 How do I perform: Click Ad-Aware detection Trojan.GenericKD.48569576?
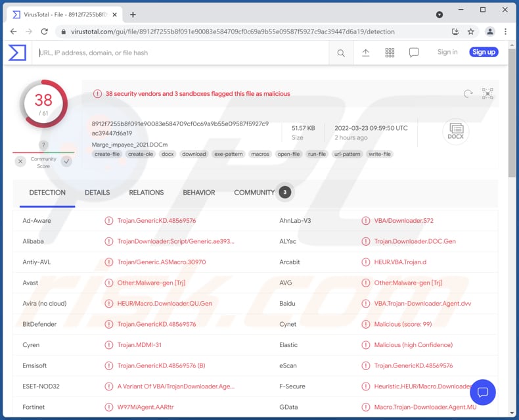(x=156, y=221)
